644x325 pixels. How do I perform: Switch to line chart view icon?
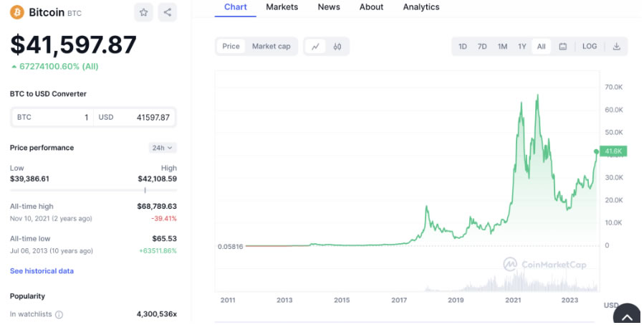(315, 47)
